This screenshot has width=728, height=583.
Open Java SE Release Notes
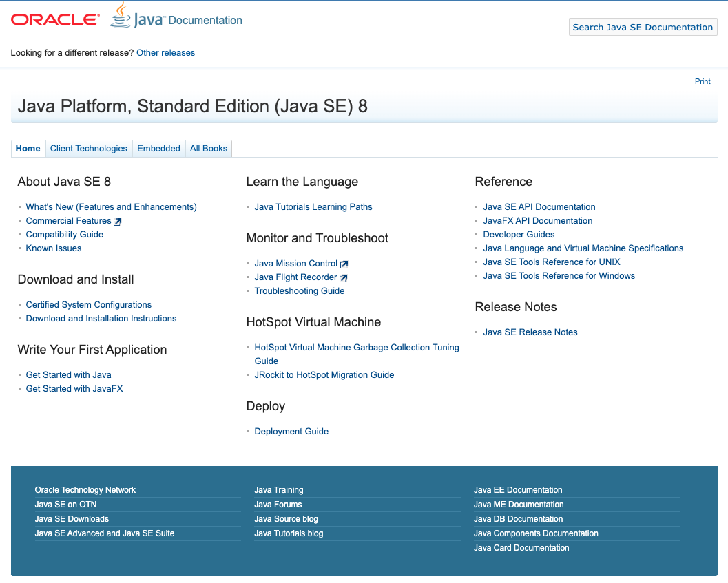[x=530, y=332]
